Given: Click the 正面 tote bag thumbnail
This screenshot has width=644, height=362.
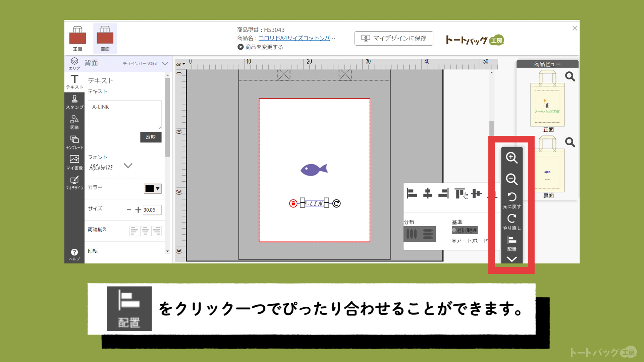Looking at the screenshot, I should point(547,99).
